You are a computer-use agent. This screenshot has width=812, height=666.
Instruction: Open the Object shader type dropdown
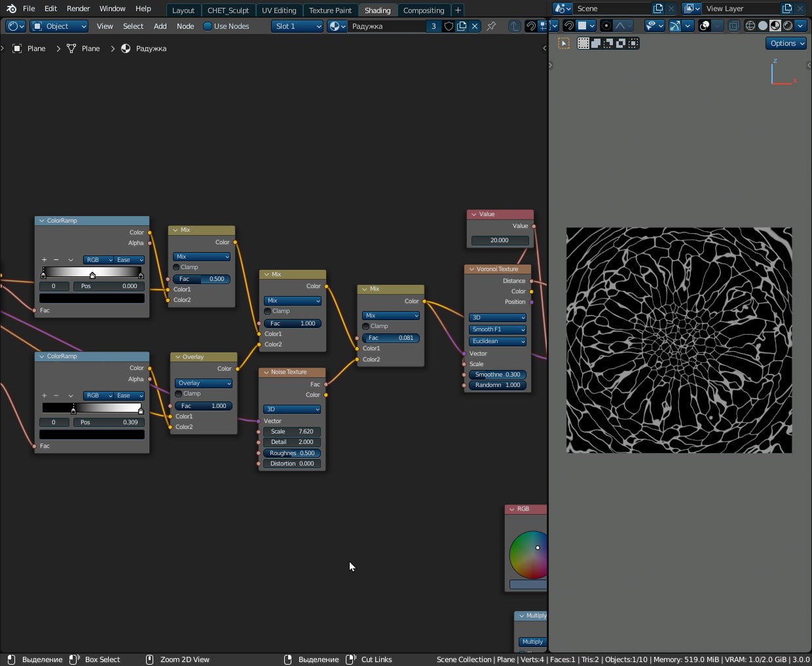pos(59,26)
